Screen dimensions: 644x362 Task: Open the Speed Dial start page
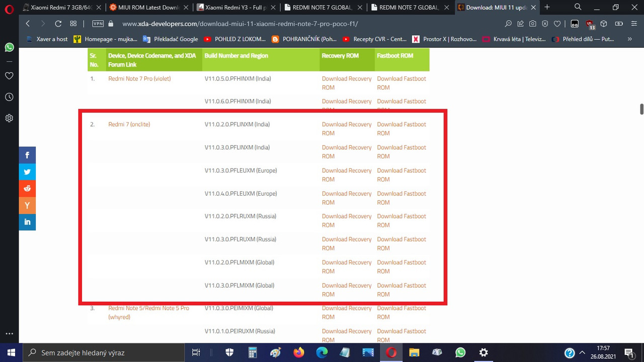[73, 24]
